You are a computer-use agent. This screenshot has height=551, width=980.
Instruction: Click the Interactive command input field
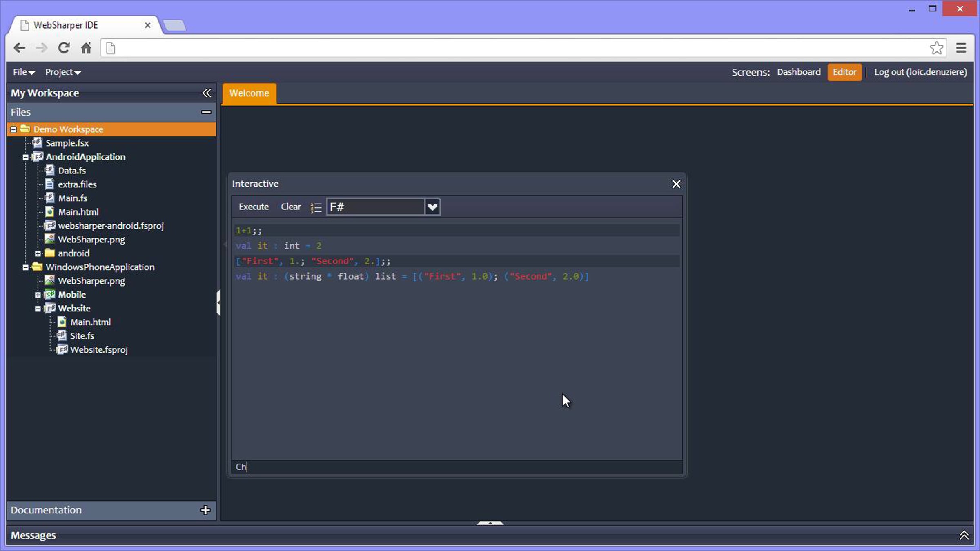457,467
